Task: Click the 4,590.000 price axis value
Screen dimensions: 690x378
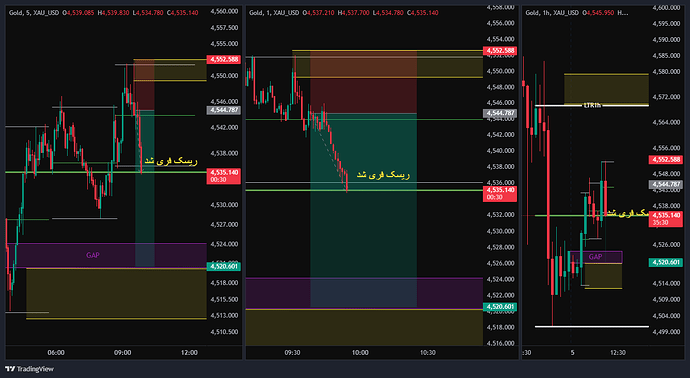Action: click(x=666, y=40)
